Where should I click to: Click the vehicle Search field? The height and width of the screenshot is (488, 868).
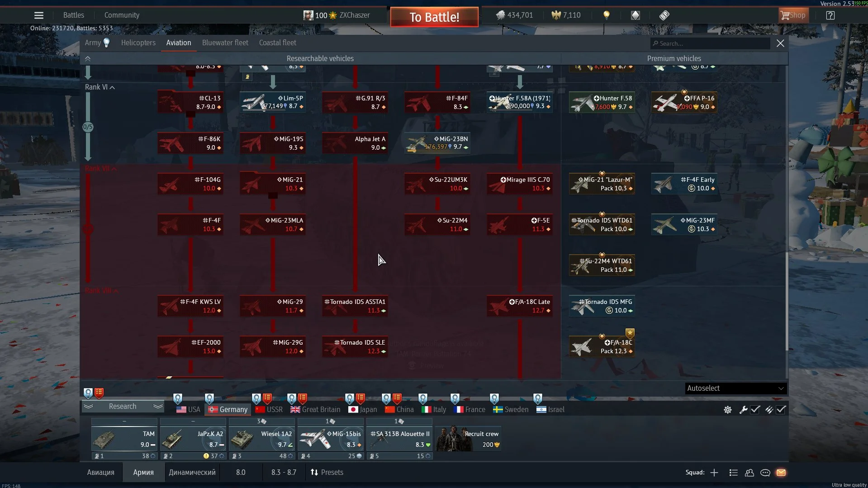point(710,43)
